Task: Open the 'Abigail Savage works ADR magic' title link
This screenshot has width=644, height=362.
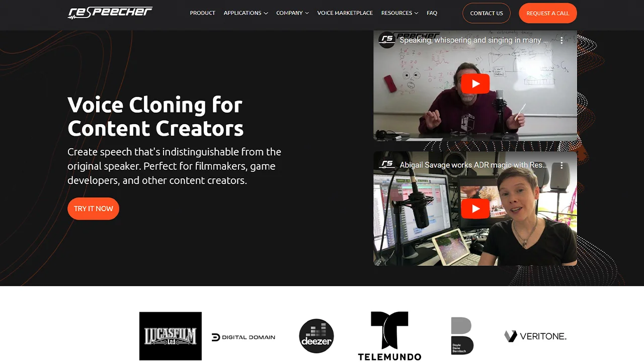Action: pos(473,165)
